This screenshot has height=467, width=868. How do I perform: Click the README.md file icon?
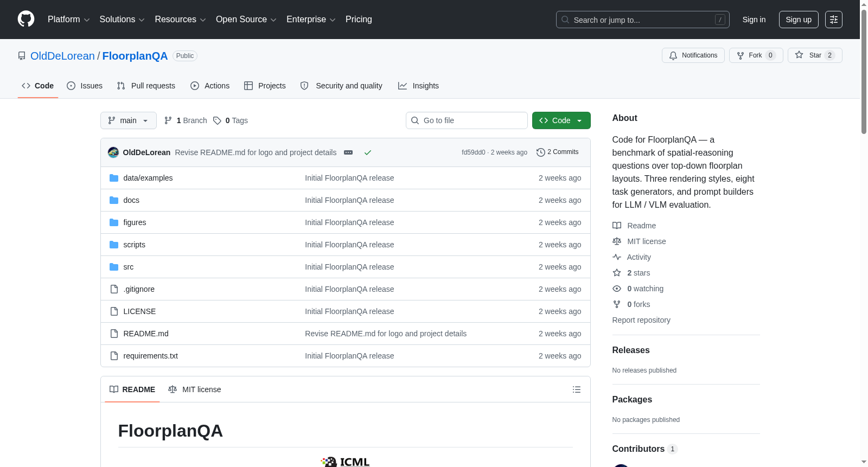pyautogui.click(x=114, y=334)
